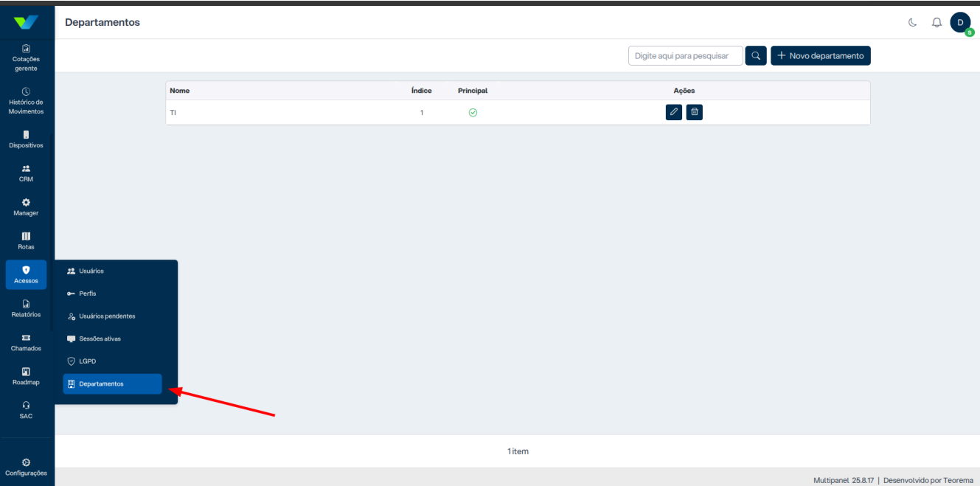Click the Multipanel logo in sidebar
Screen dimensions: 980x486
pos(26,23)
